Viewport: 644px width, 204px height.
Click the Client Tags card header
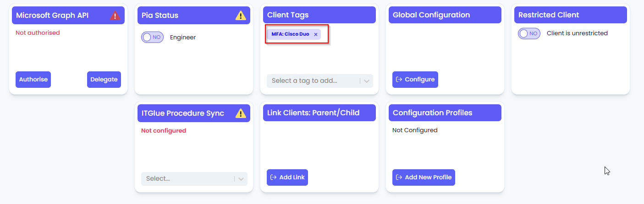[x=319, y=15]
